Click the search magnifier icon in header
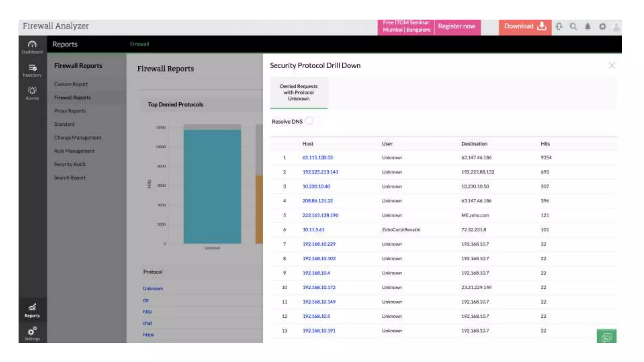Viewport: 644px width, 362px height. point(573,27)
